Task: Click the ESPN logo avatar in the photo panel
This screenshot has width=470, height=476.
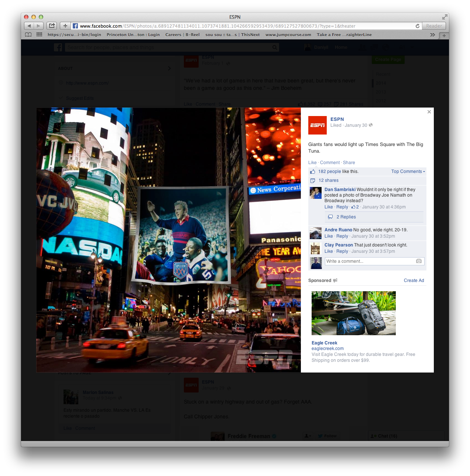Action: 318,125
